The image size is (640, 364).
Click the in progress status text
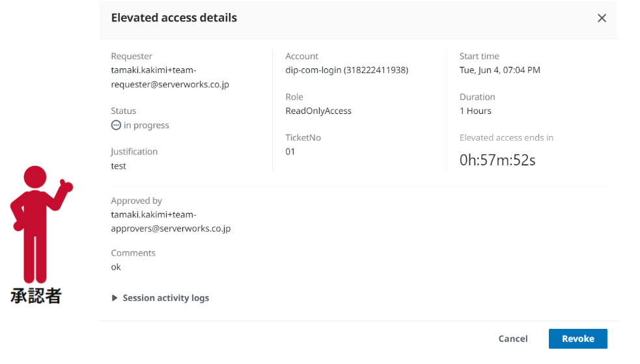click(146, 125)
